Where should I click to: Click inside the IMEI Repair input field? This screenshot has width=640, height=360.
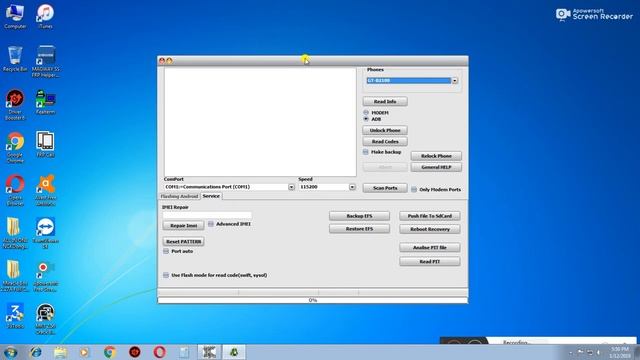207,215
